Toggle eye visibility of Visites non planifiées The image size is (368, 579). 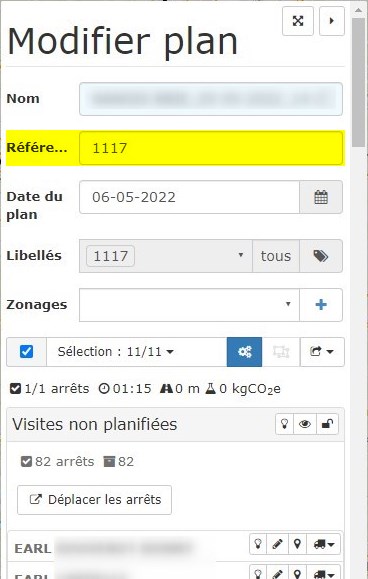coord(305,424)
